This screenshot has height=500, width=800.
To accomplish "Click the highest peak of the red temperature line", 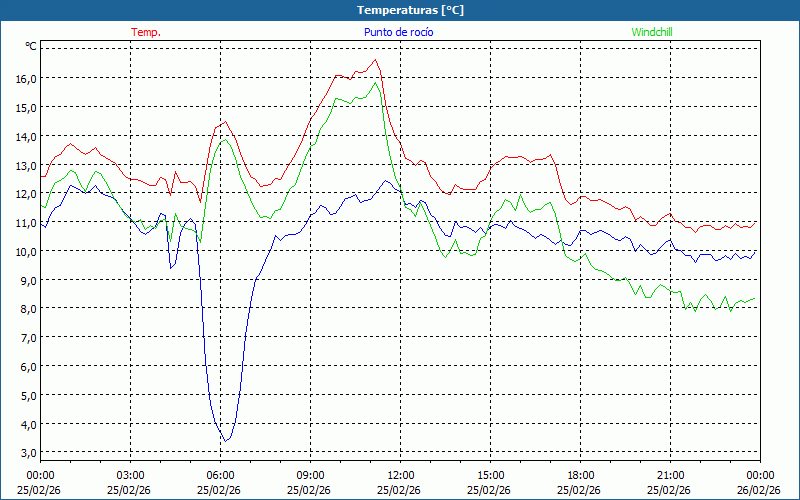I will point(376,59).
